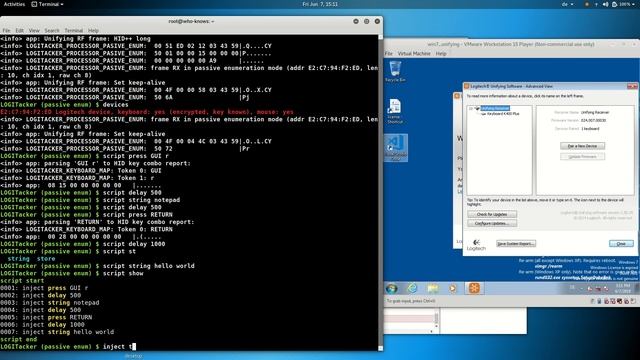Screen dimensions: 640x360
Task: Click 'Pair a New Device' button
Action: pos(582,146)
